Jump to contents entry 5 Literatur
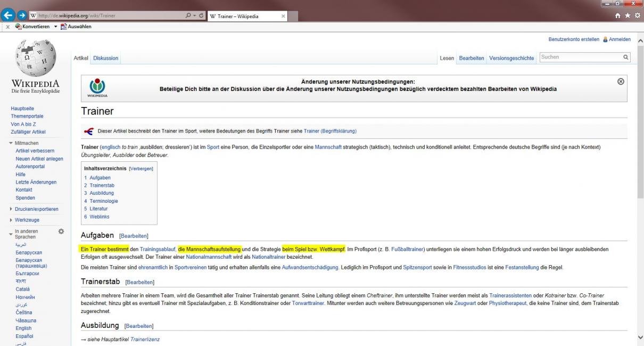The width and height of the screenshot is (644, 346). (x=96, y=209)
